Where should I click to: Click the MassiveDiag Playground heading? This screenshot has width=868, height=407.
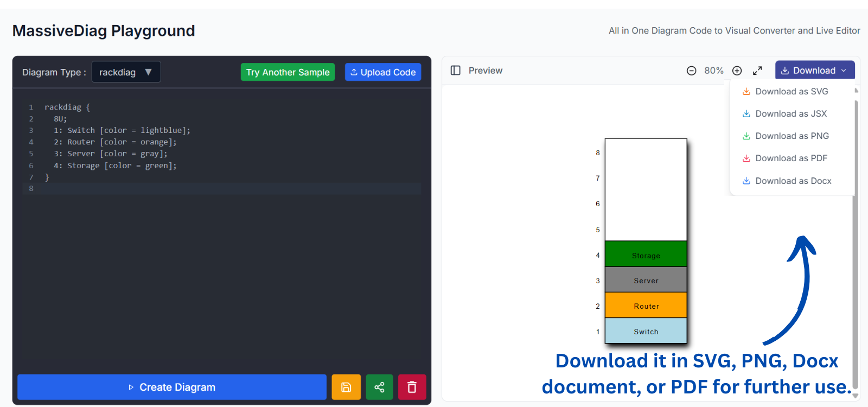pos(104,31)
